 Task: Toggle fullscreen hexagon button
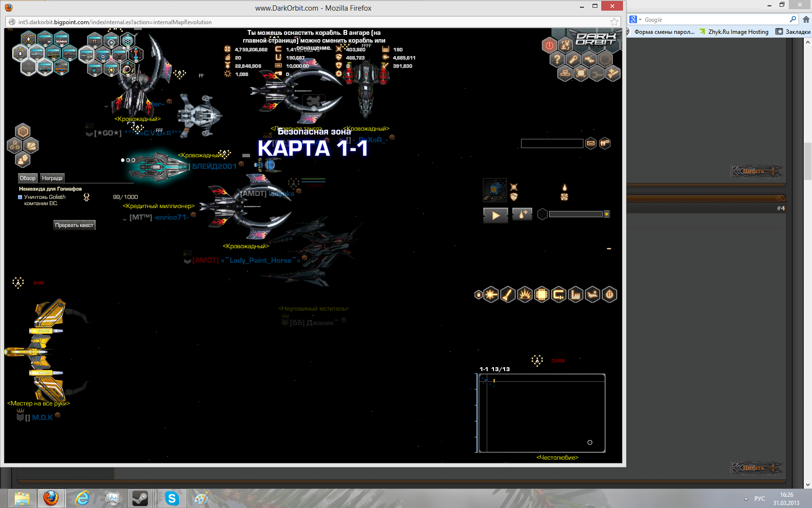click(581, 74)
